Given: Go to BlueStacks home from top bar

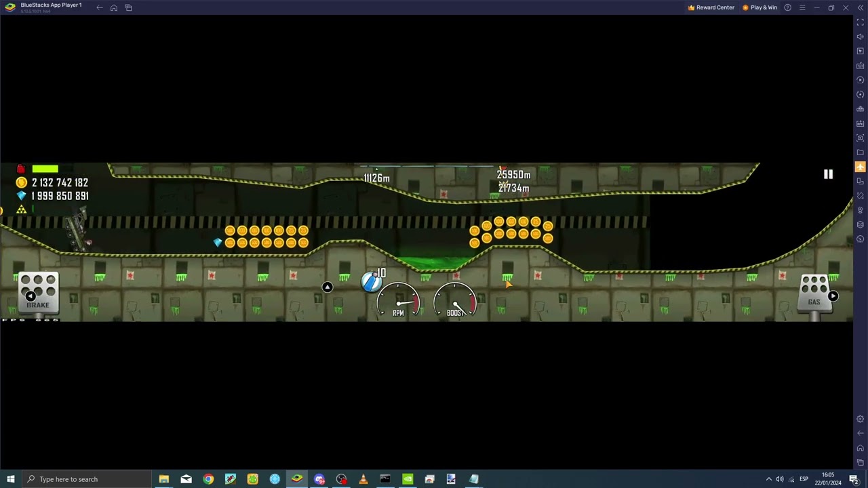Looking at the screenshot, I should [x=114, y=7].
